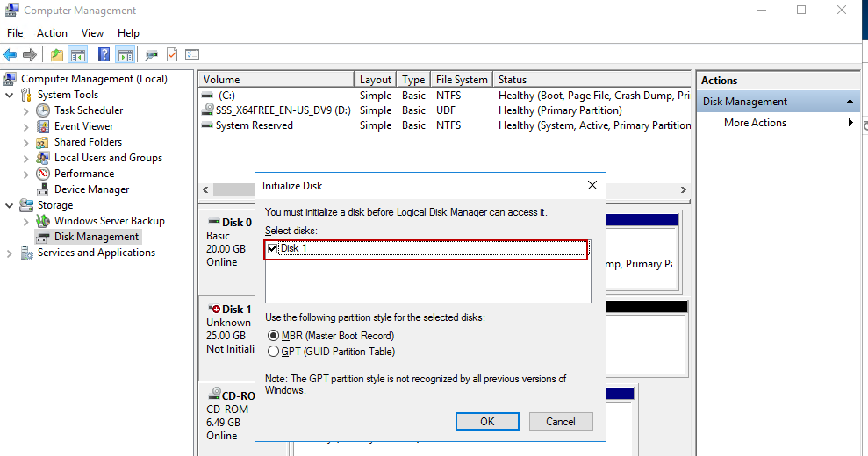
Task: Click OK in Initialize Disk dialog
Action: coord(487,422)
